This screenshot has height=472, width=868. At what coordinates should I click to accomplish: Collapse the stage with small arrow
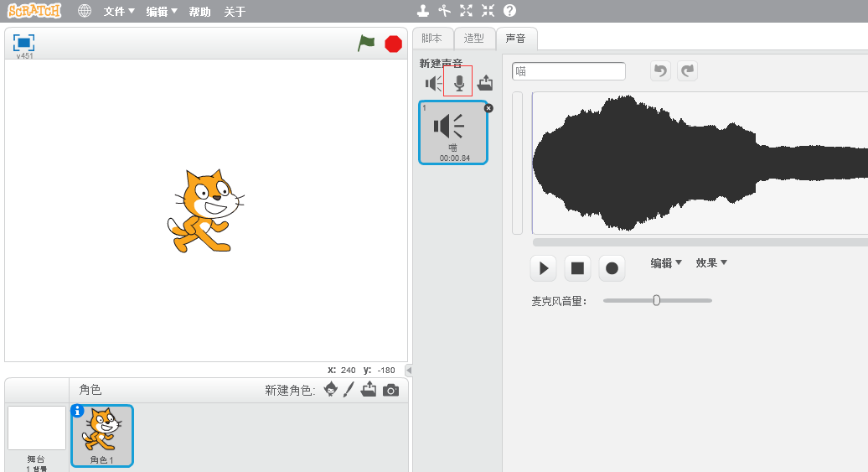[409, 370]
